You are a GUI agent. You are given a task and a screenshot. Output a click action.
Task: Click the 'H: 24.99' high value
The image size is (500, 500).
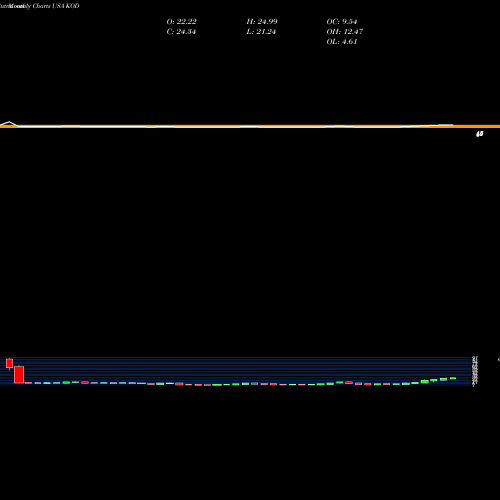point(262,21)
